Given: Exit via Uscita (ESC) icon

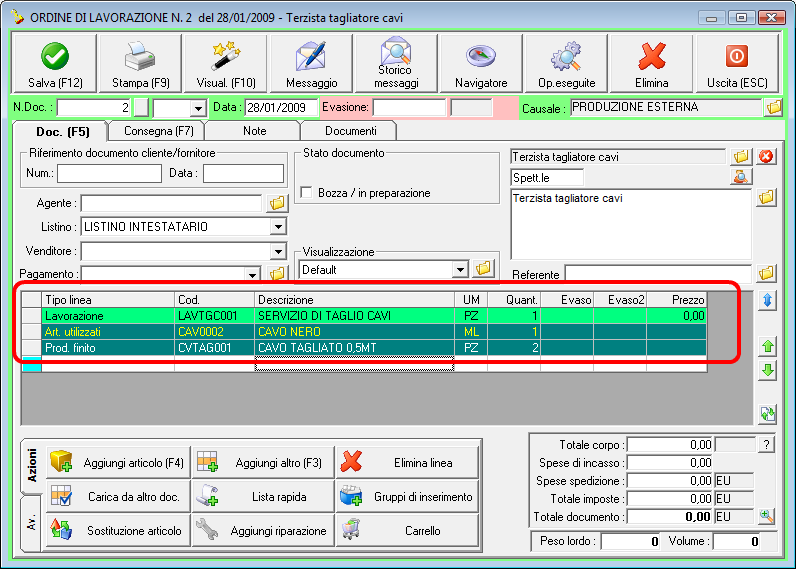Looking at the screenshot, I should point(736,64).
